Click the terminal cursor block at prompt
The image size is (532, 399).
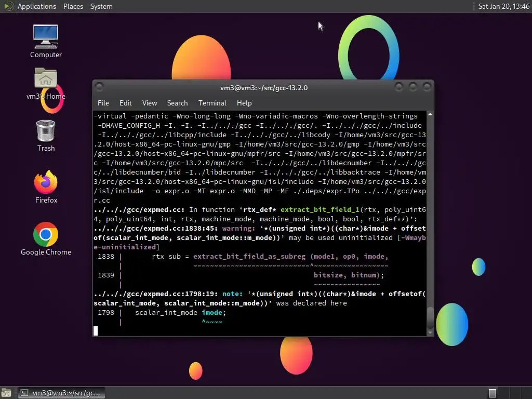96,331
